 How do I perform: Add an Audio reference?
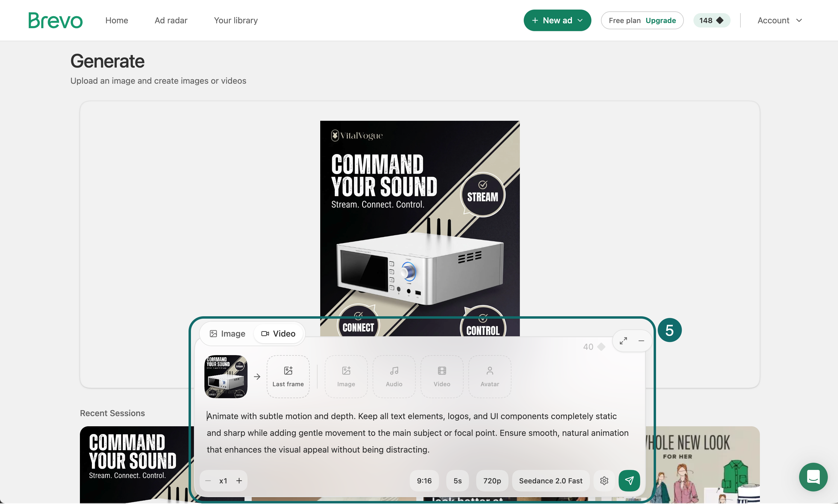[x=394, y=376]
